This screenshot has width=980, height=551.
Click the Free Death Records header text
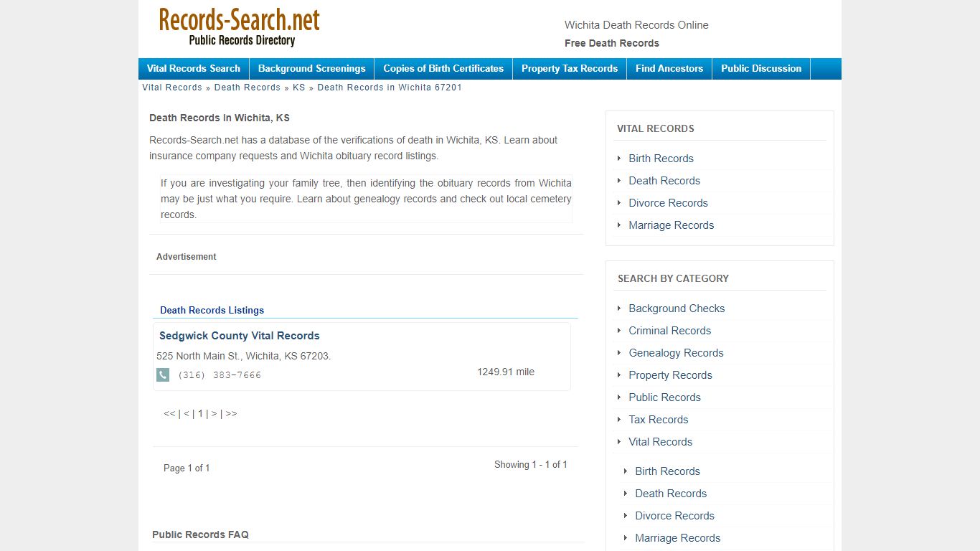(x=612, y=43)
